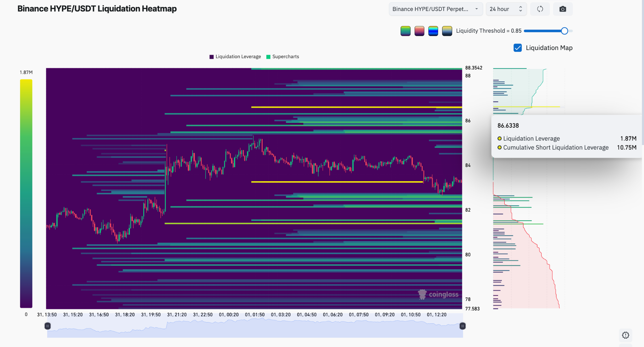Toggle the Liquidation Leverage legend series

(235, 57)
